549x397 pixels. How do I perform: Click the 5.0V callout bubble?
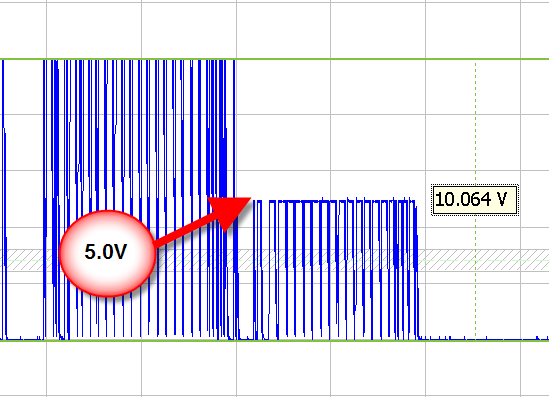107,253
